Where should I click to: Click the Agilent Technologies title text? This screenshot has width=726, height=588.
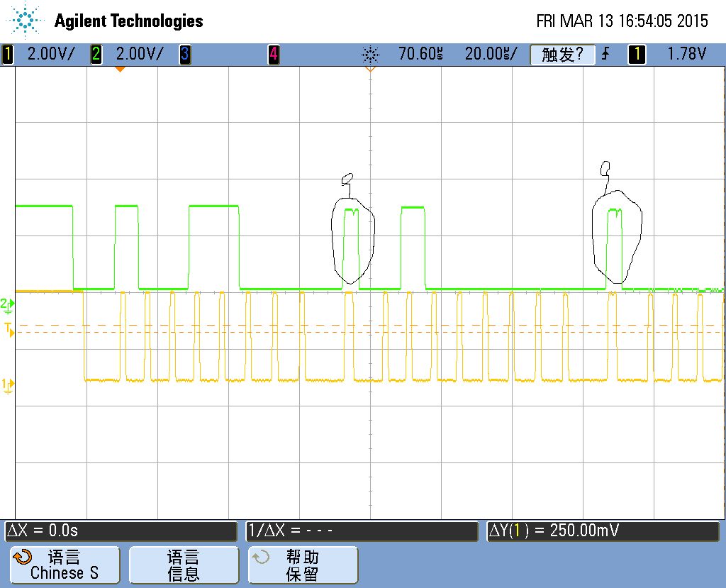(x=129, y=21)
